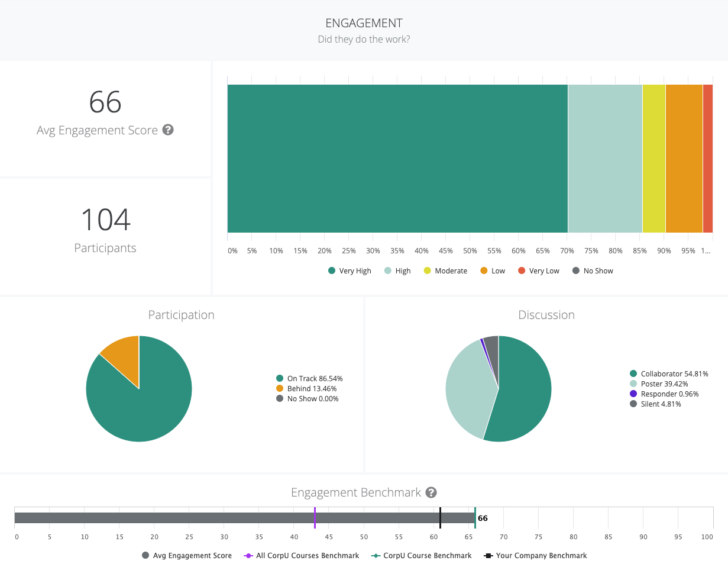The width and height of the screenshot is (728, 567).
Task: Hide the Moderate legend entry
Action: 445,271
